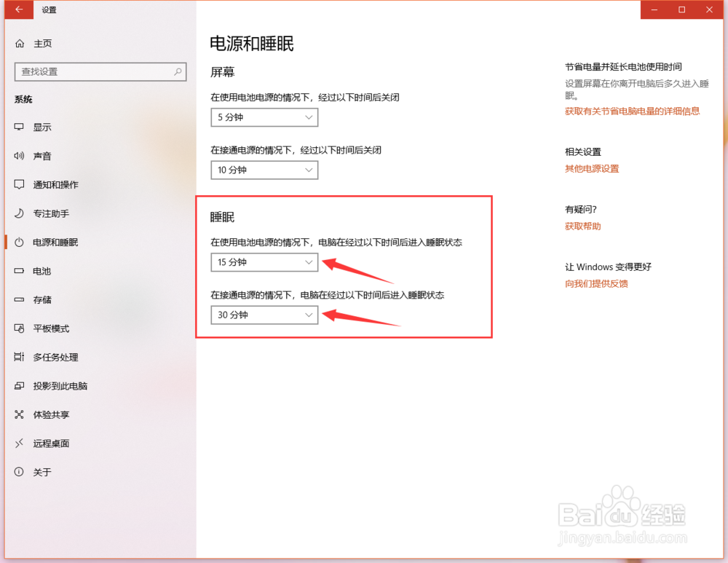The height and width of the screenshot is (563, 728).
Task: Open the 电池 settings page
Action: tap(42, 271)
